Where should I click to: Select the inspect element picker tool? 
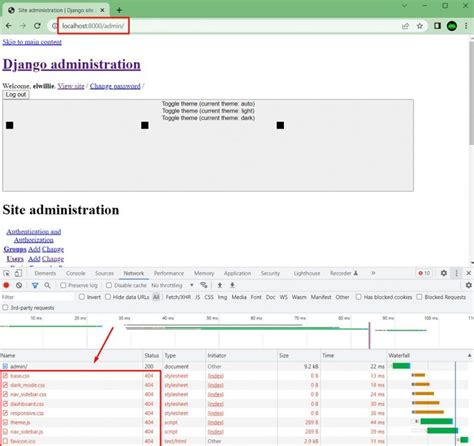point(6,273)
